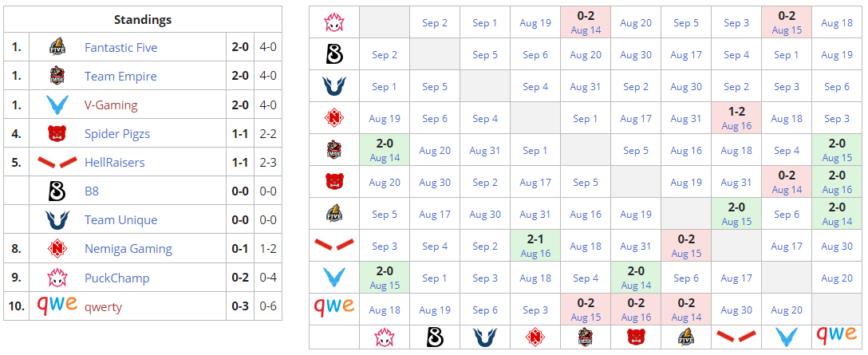Click the 2-1 Aug 16 green result cell
868x355 pixels.
535,246
